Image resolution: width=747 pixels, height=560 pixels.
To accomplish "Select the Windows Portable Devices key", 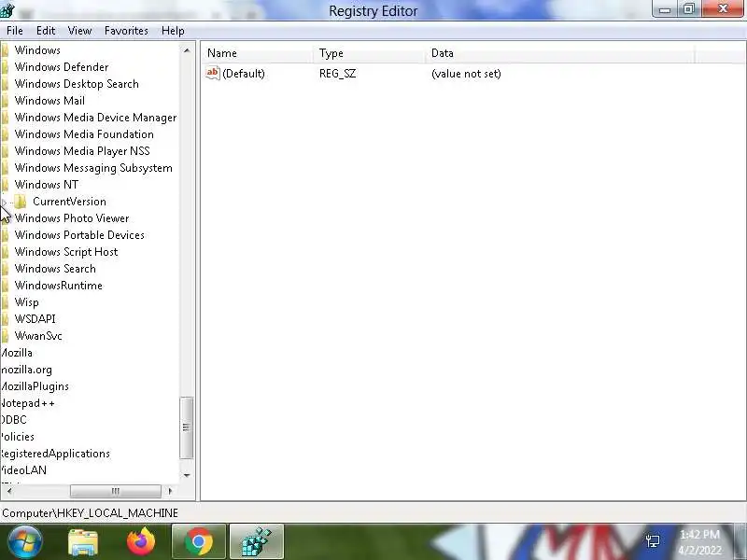I will click(x=79, y=235).
